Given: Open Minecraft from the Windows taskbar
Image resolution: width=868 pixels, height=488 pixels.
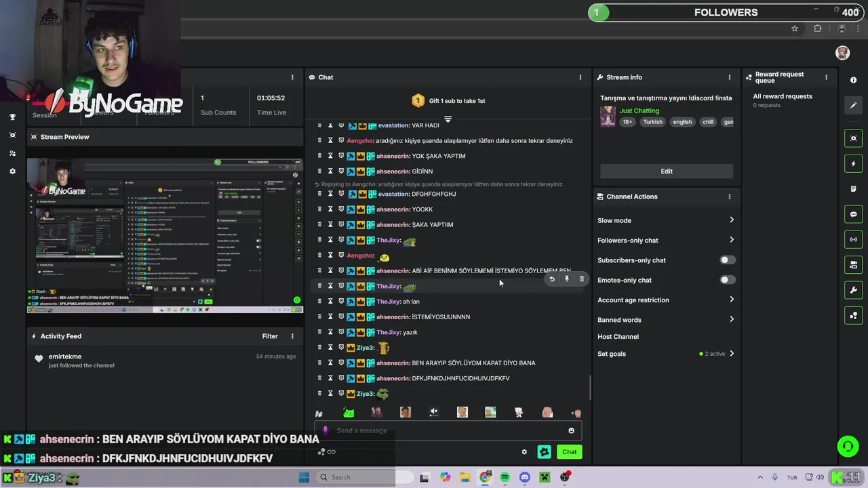Looking at the screenshot, I should (545, 477).
